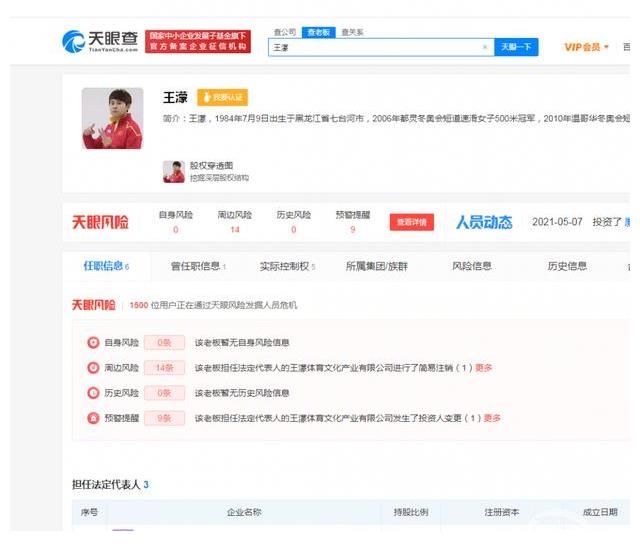Switch to the 任职信息 tab
The height and width of the screenshot is (551, 640).
[x=107, y=266]
